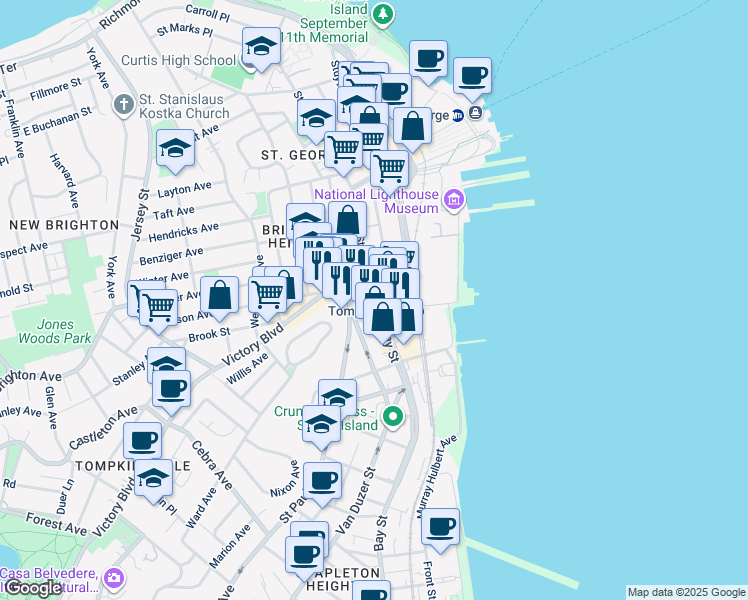Viewport: 748px width, 600px height.
Task: Click the shopping cart marker near Jersey St
Action: 158,306
